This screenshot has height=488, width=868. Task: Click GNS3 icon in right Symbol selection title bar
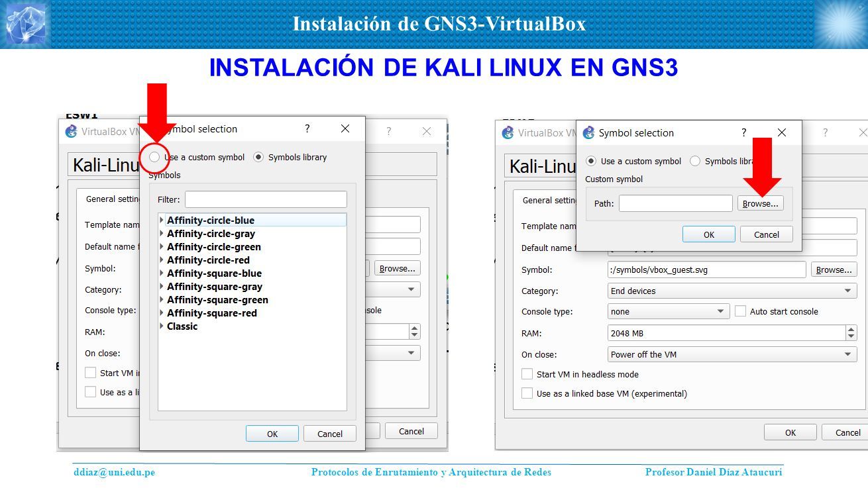pos(588,133)
